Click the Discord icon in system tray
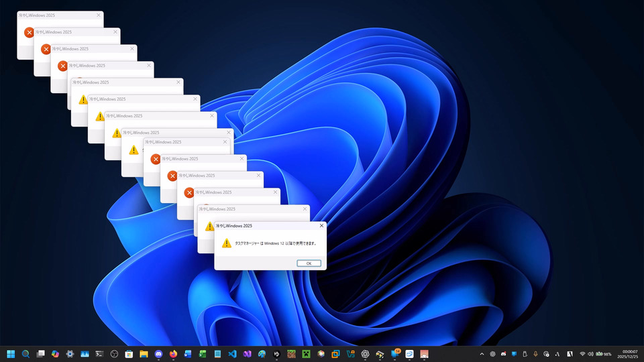 click(504, 354)
